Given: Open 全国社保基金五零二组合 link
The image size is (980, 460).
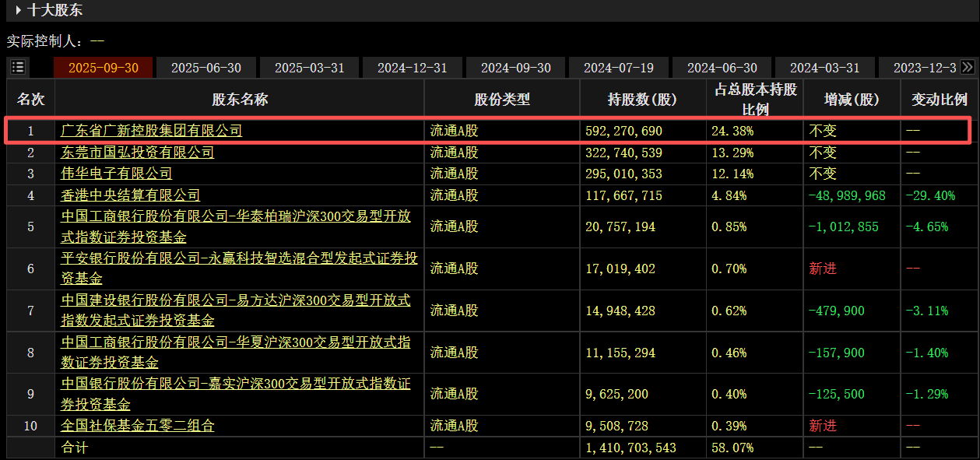Looking at the screenshot, I should tap(138, 426).
